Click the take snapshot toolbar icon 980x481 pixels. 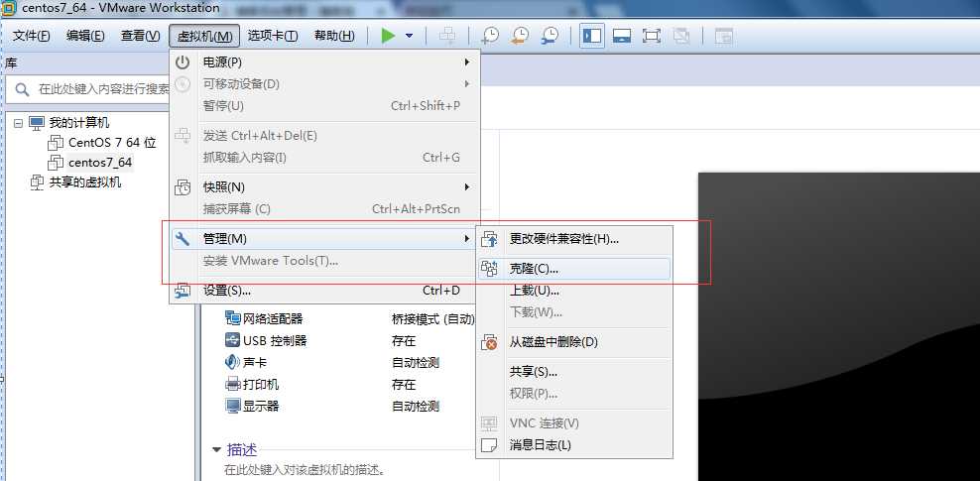pyautogui.click(x=491, y=36)
